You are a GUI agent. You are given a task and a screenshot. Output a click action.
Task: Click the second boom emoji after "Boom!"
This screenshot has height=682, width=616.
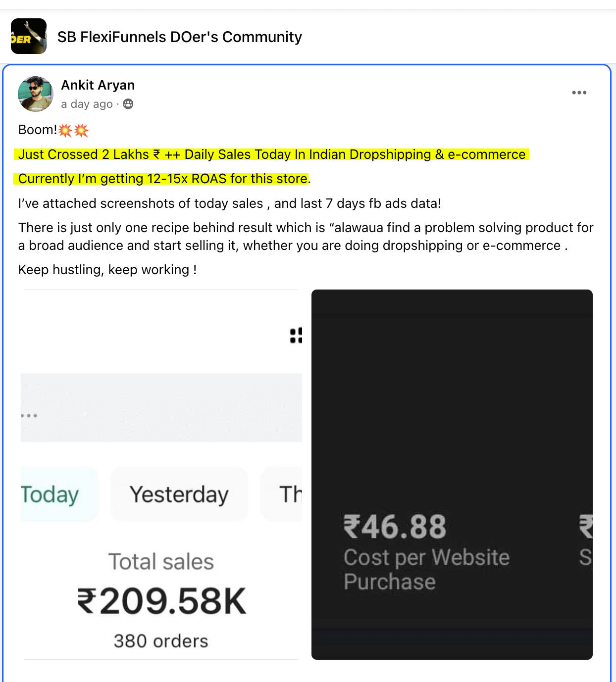pyautogui.click(x=83, y=129)
